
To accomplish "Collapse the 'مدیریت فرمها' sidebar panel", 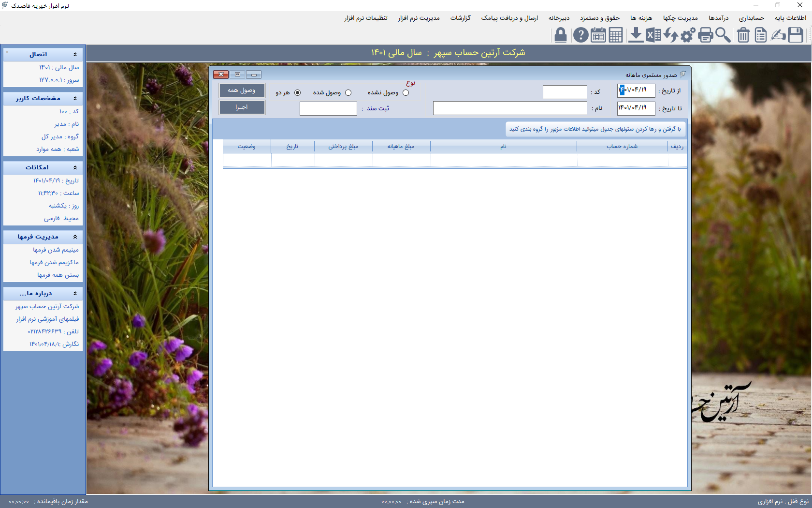I will tap(75, 237).
